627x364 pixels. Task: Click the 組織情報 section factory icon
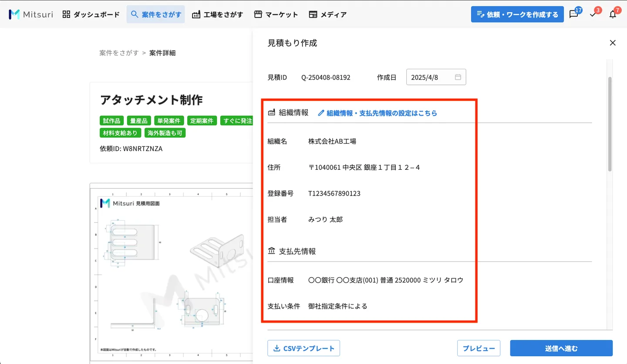(272, 113)
